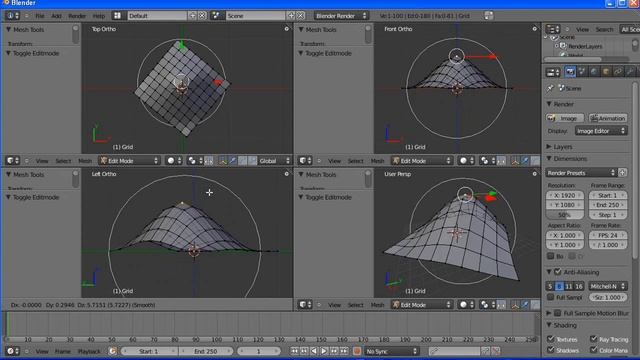640x360 pixels.
Task: Select the Render properties tab icon
Action: tap(570, 72)
